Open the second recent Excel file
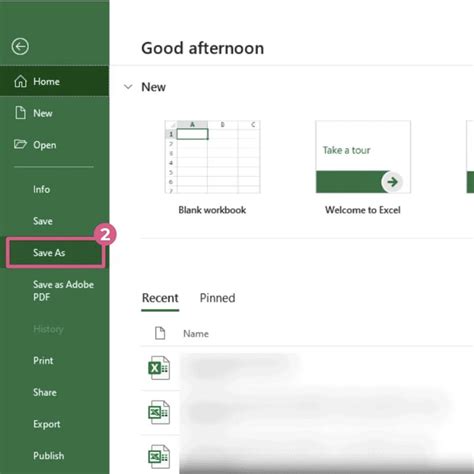The image size is (474, 474). pos(159,412)
